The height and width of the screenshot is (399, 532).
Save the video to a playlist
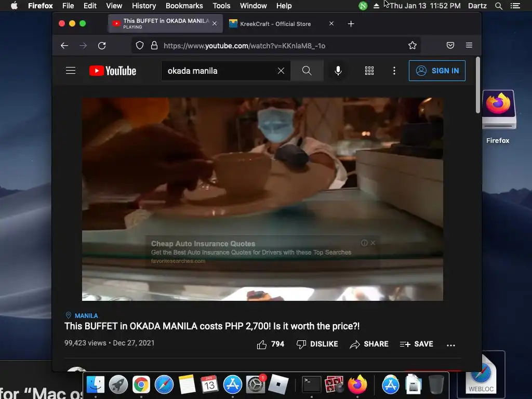(416, 344)
